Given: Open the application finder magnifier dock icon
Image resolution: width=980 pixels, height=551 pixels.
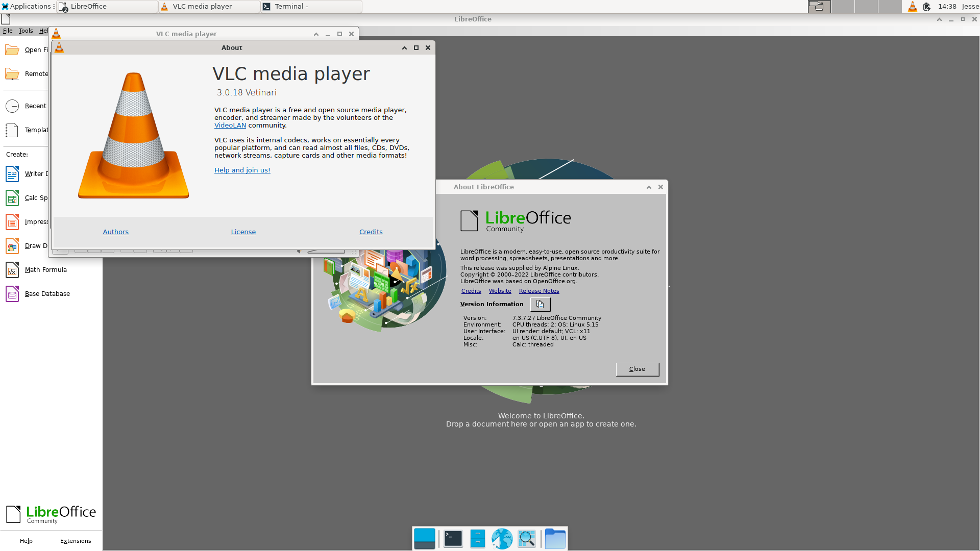Looking at the screenshot, I should pos(527,539).
